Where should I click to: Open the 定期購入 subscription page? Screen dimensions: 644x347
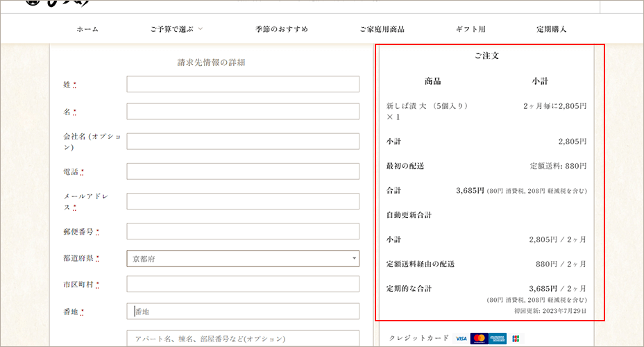click(x=552, y=29)
